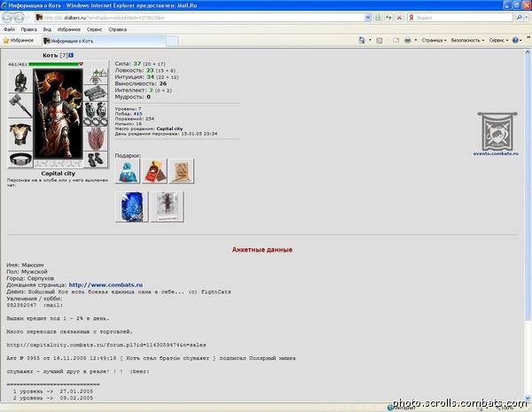
Task: Open the events.combats.ru link
Action: tap(496, 153)
